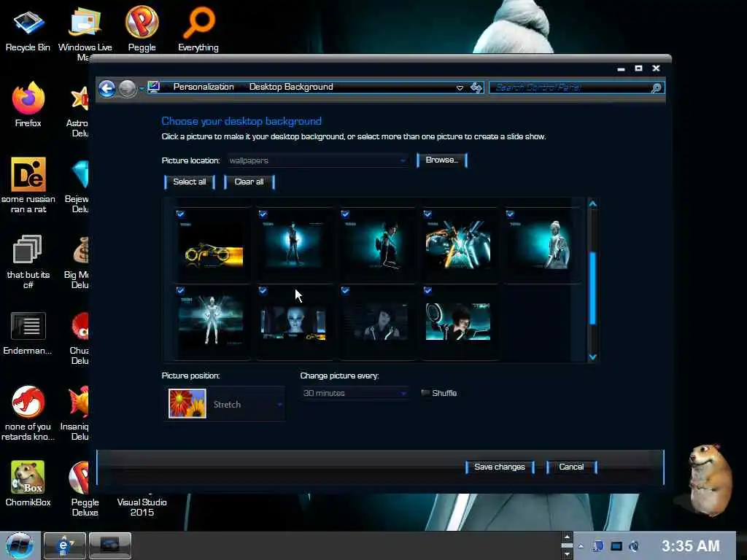Viewport: 747px width, 560px height.
Task: Uncheck the orange and blue light cycles checkbox
Action: (427, 214)
